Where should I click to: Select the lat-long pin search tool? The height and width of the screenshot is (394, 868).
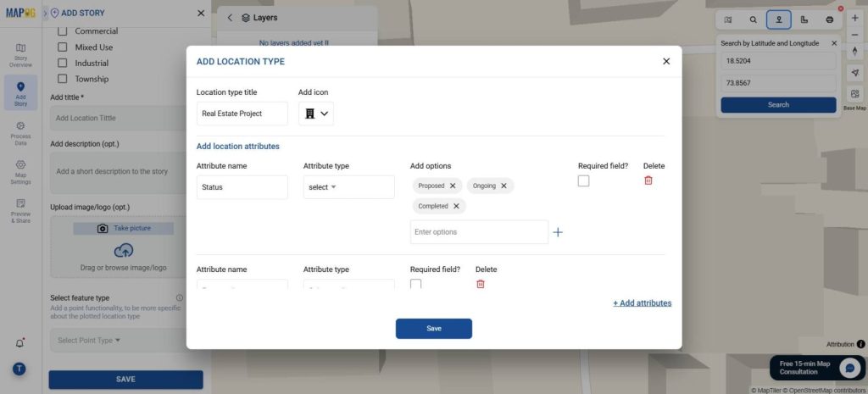coord(779,20)
